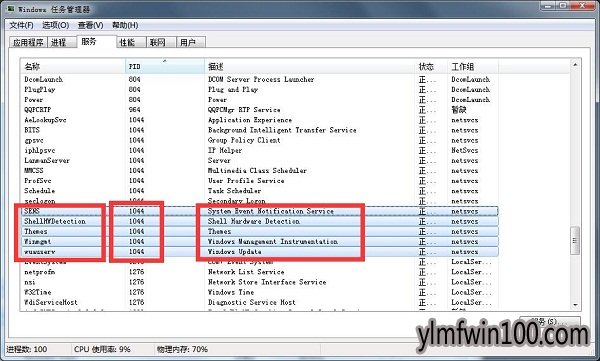Select the MMCSS service row
The width and height of the screenshot is (600, 361).
pos(259,170)
